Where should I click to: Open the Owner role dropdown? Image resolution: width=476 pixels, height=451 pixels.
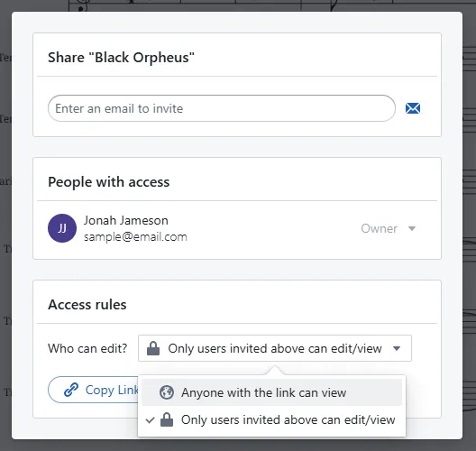[388, 228]
